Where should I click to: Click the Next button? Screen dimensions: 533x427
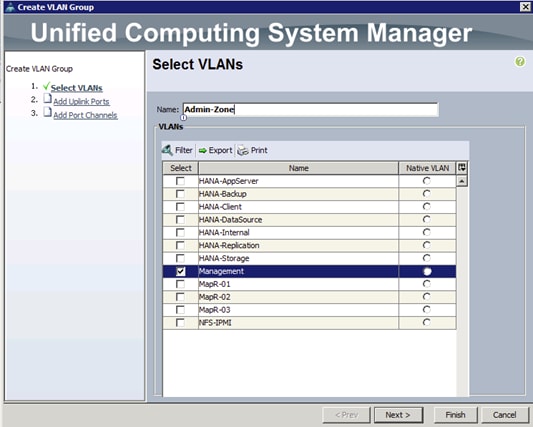(398, 415)
